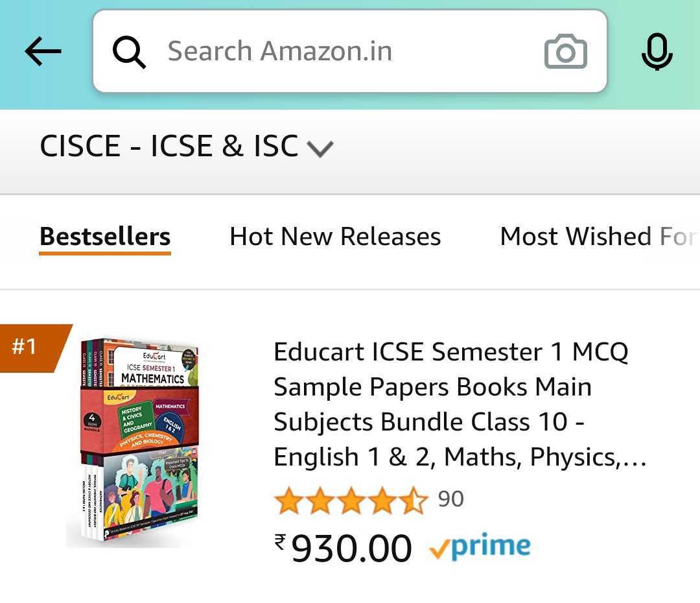Go to the Most Wished For tab
Viewport: 700px width, 603px height.
tap(598, 237)
